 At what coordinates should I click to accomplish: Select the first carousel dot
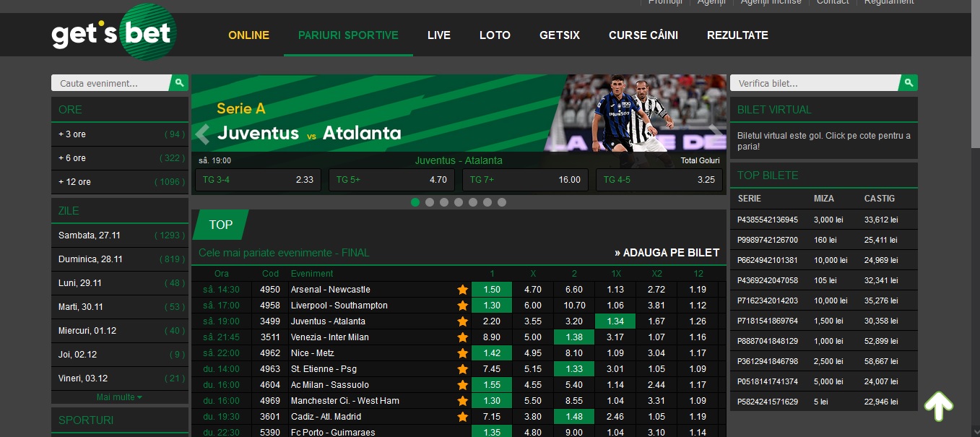click(x=415, y=202)
